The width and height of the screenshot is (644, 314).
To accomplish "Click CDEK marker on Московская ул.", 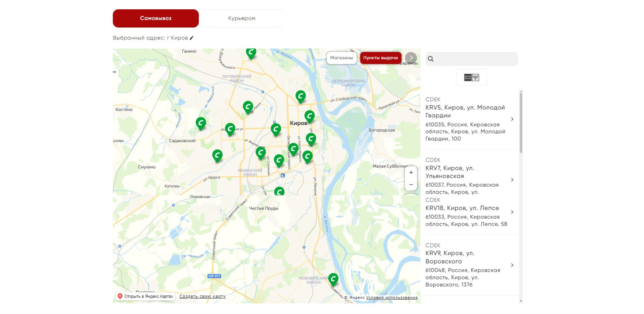I will (230, 129).
